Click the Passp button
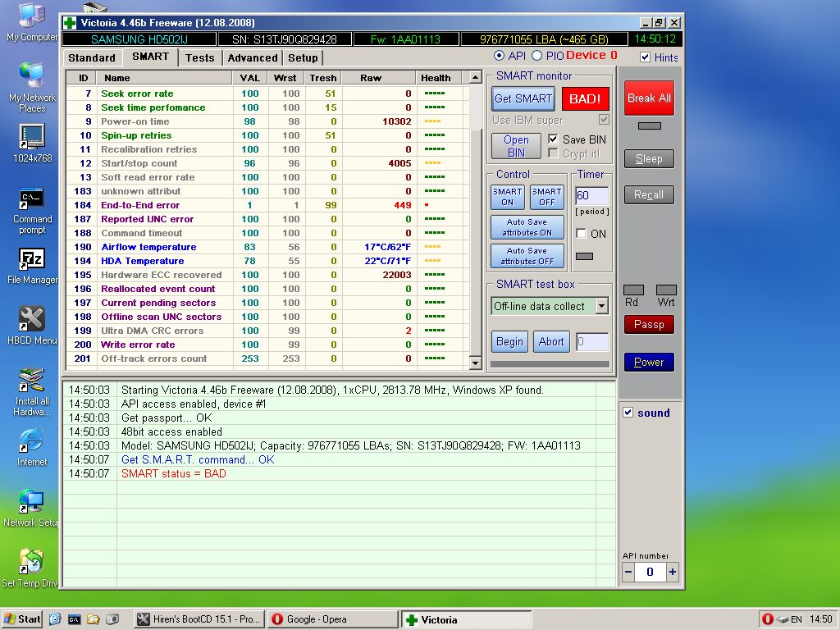Screen dimensions: 840x630 (649, 324)
